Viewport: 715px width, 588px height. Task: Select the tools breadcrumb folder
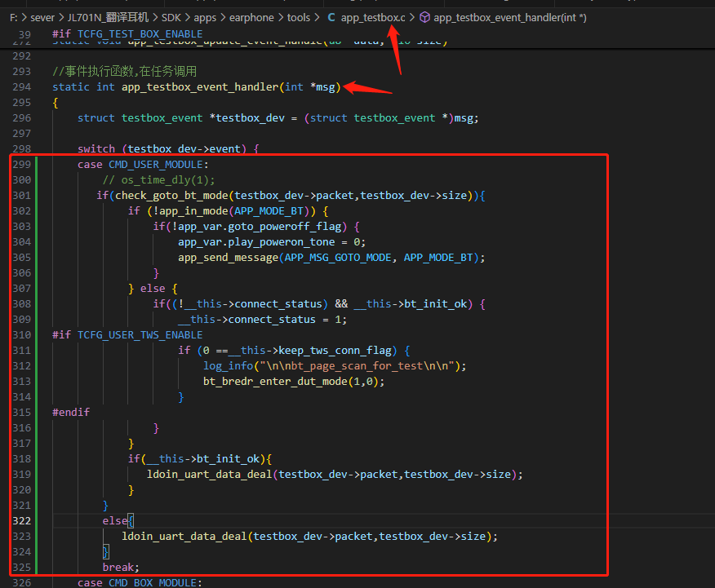pyautogui.click(x=298, y=18)
